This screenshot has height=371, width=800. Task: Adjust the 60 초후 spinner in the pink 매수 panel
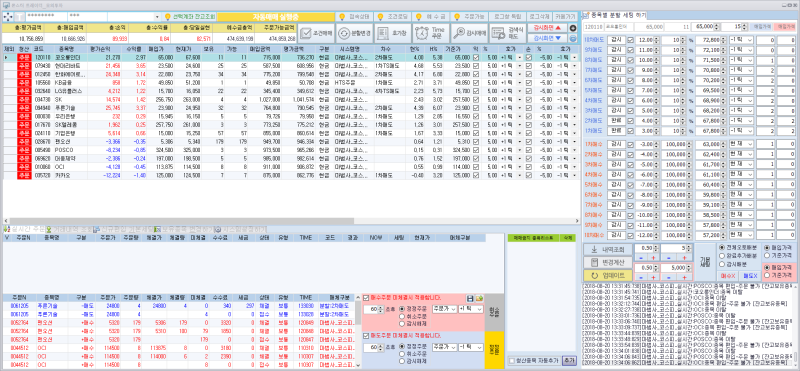coord(380,309)
